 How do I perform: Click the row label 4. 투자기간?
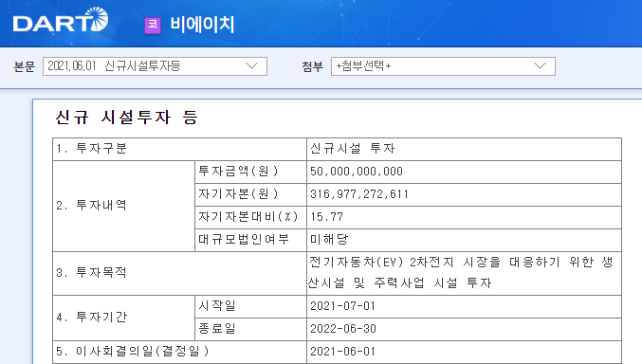pos(92,318)
